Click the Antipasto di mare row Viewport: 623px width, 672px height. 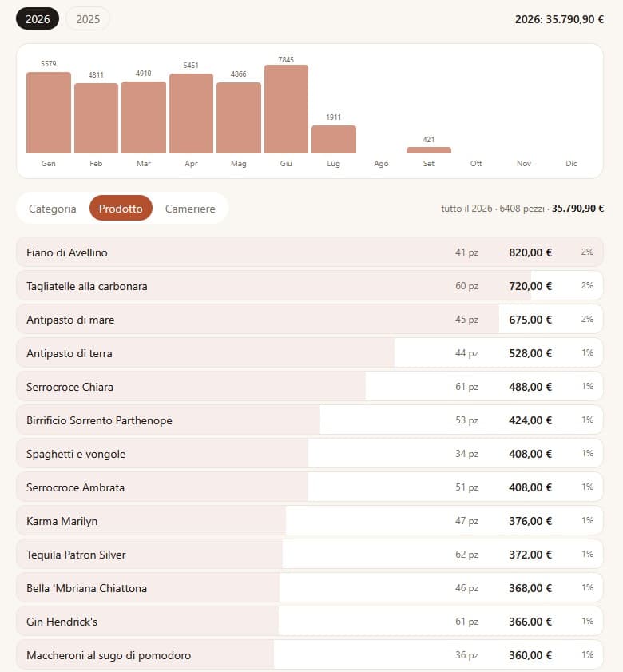coord(310,320)
